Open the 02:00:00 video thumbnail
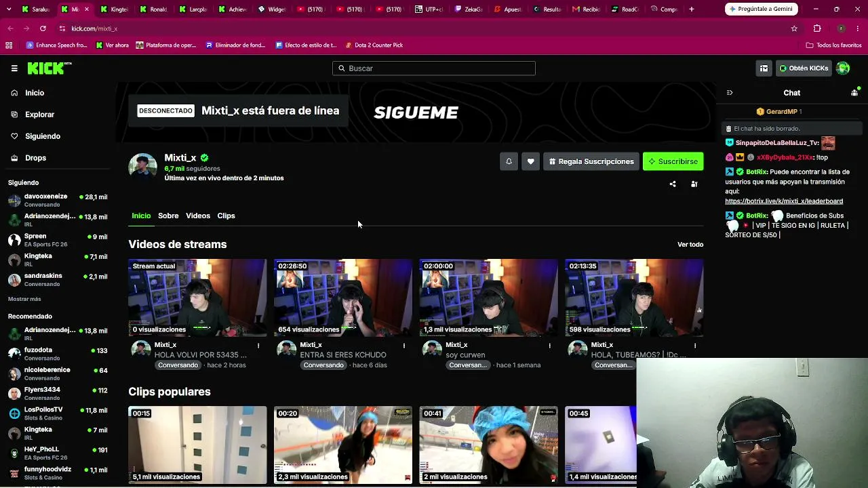 click(x=488, y=298)
